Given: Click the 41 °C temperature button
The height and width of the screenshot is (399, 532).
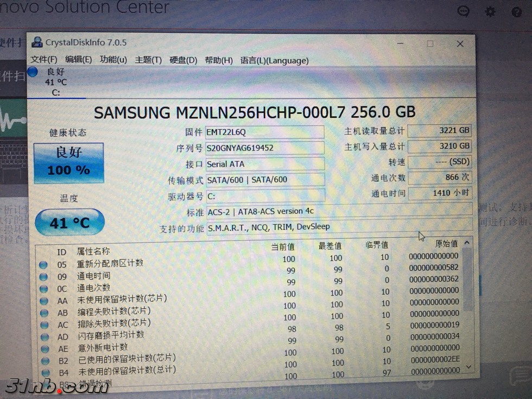Looking at the screenshot, I should (x=69, y=222).
